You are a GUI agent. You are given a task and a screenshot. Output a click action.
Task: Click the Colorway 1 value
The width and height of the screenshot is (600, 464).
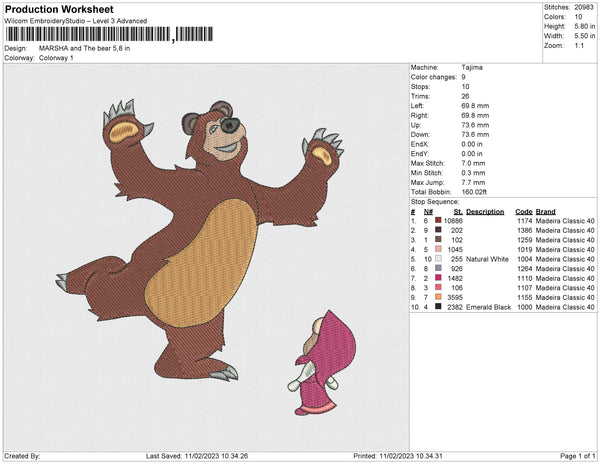(x=56, y=58)
